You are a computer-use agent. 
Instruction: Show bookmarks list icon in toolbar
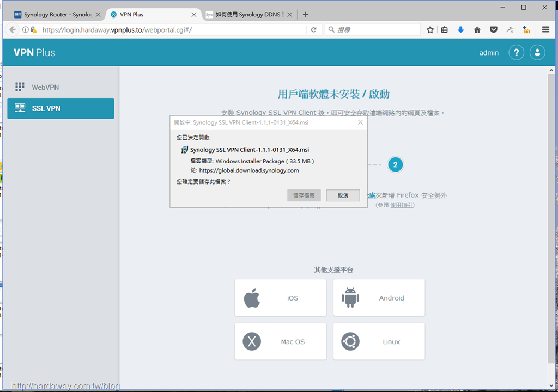[x=445, y=30]
